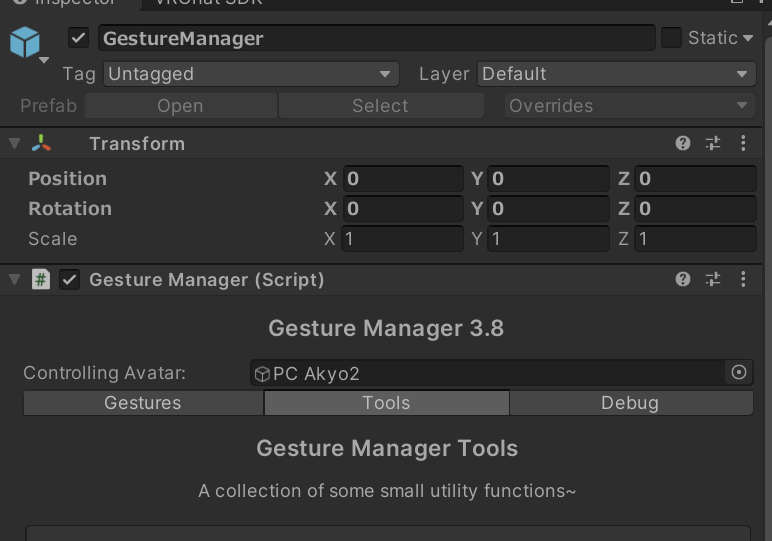Viewport: 772px width, 541px height.
Task: Click the Position Z field
Action: tap(695, 178)
